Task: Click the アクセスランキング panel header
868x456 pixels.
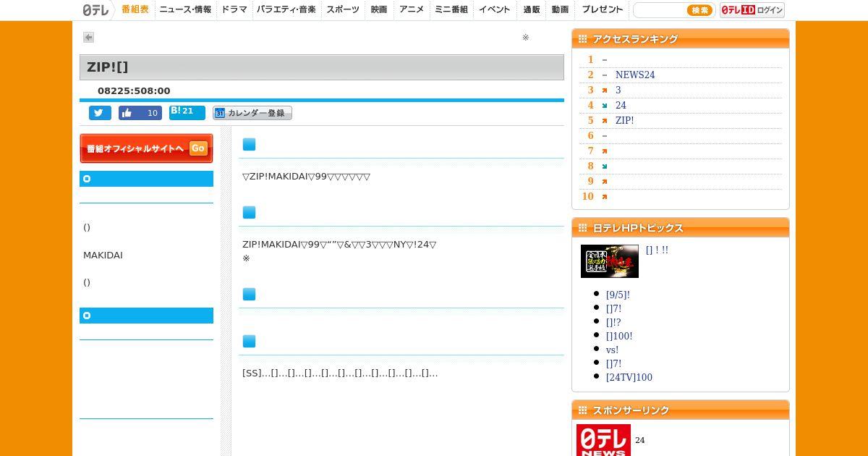Action: click(681, 39)
